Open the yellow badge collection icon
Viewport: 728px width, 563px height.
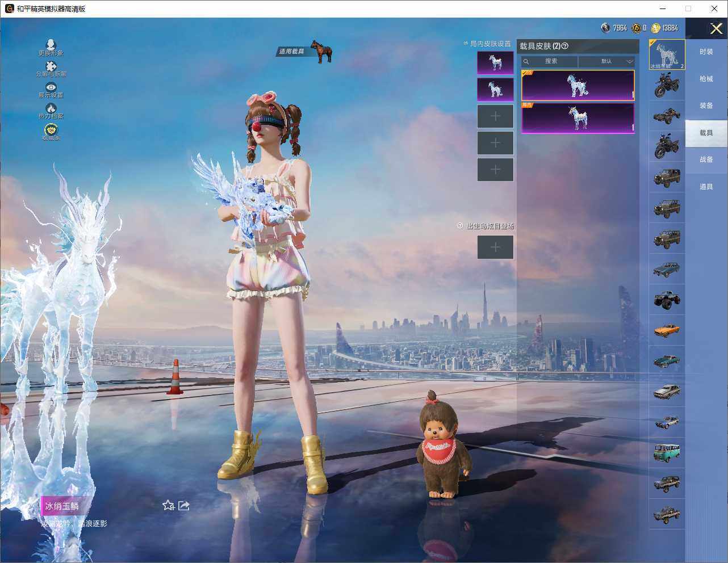(x=51, y=129)
